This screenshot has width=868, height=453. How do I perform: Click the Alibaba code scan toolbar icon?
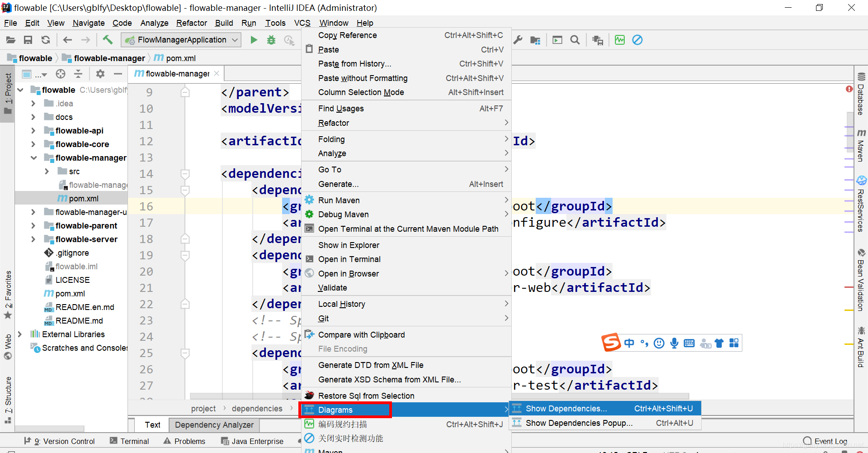pos(620,40)
